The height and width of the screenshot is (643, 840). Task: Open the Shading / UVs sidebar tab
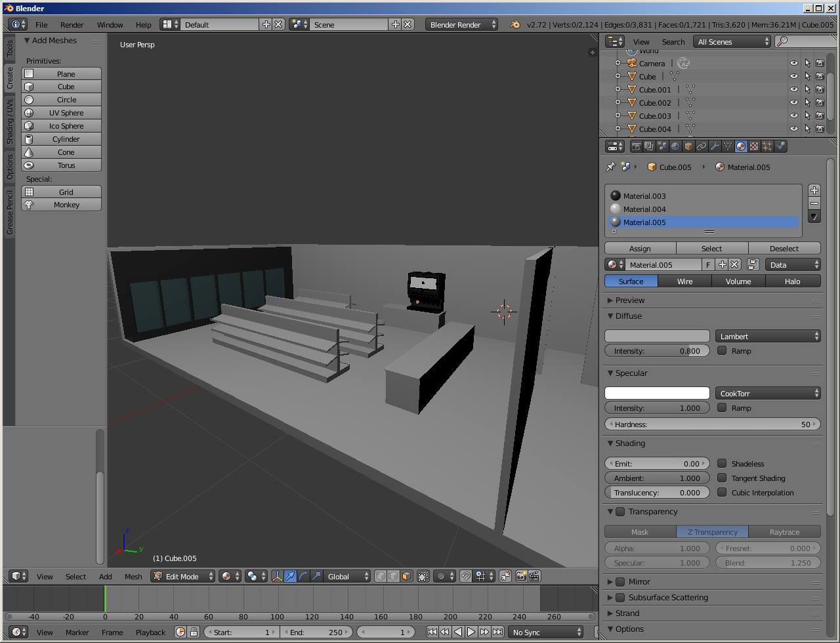10,122
